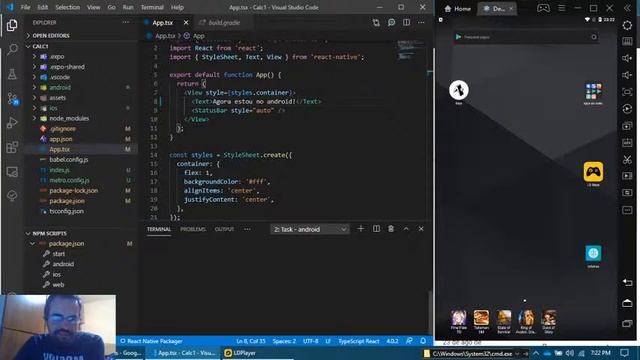This screenshot has width=640, height=360.
Task: Open LDPlayer hamburger menu
Action: point(562,8)
